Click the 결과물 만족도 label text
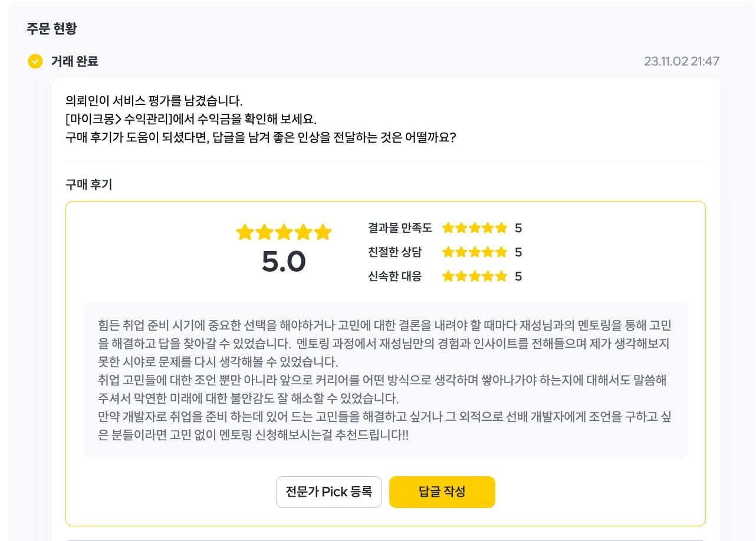This screenshot has height=541, width=756. [x=400, y=228]
